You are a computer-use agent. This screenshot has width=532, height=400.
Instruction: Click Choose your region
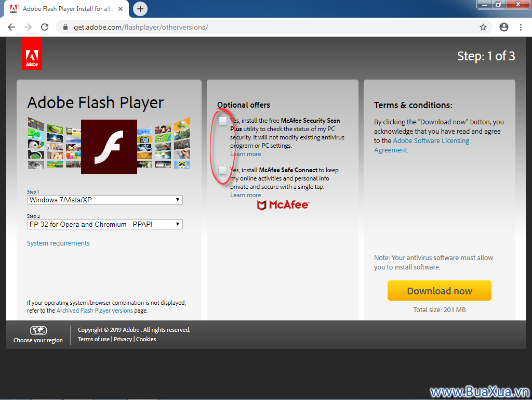pyautogui.click(x=38, y=340)
